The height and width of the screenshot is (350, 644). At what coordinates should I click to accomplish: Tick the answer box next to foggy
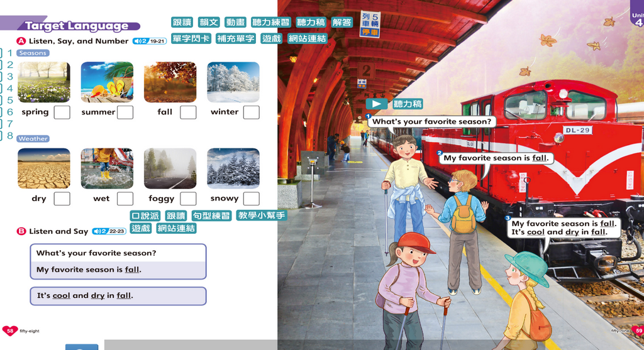tap(188, 199)
